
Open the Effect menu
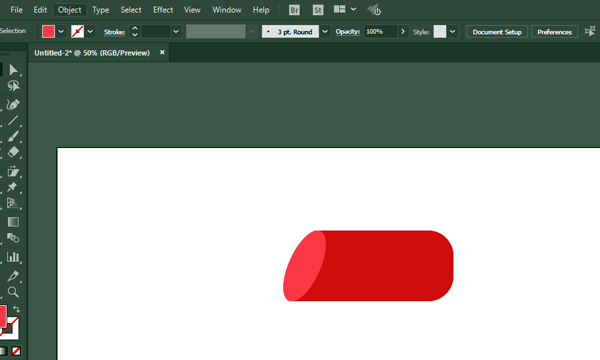[163, 10]
